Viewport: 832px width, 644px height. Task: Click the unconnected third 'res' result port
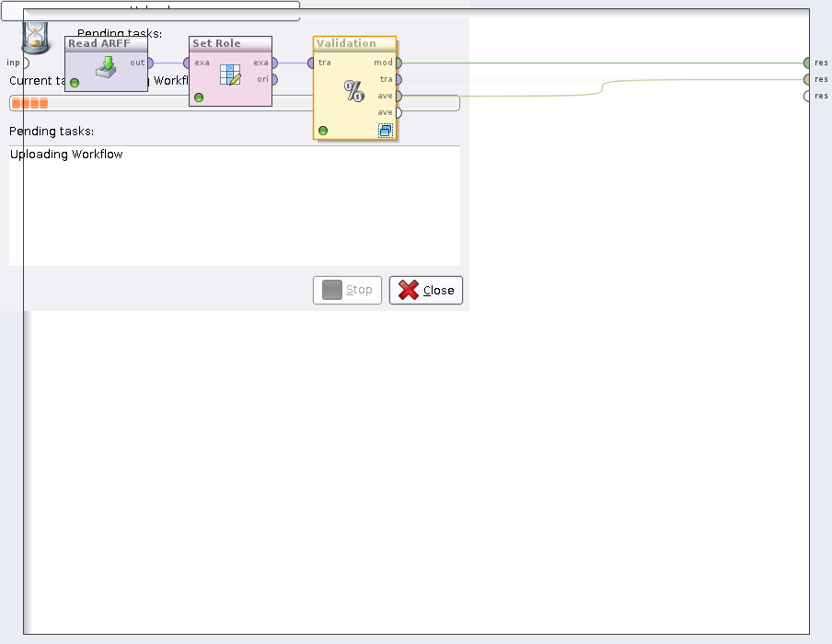[x=807, y=96]
